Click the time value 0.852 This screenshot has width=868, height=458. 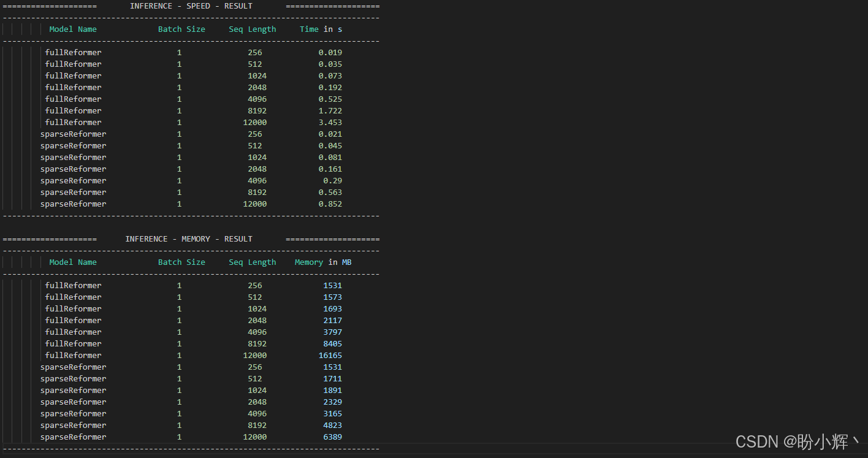330,204
